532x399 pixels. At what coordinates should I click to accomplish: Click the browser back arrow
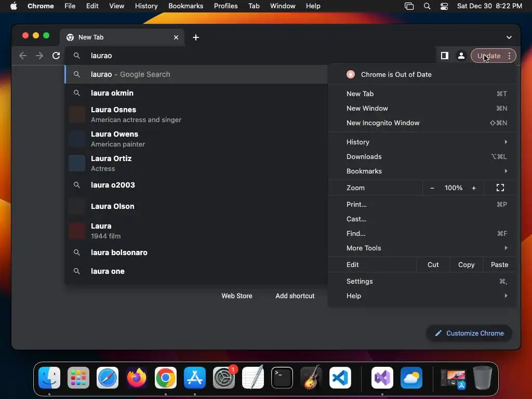23,56
